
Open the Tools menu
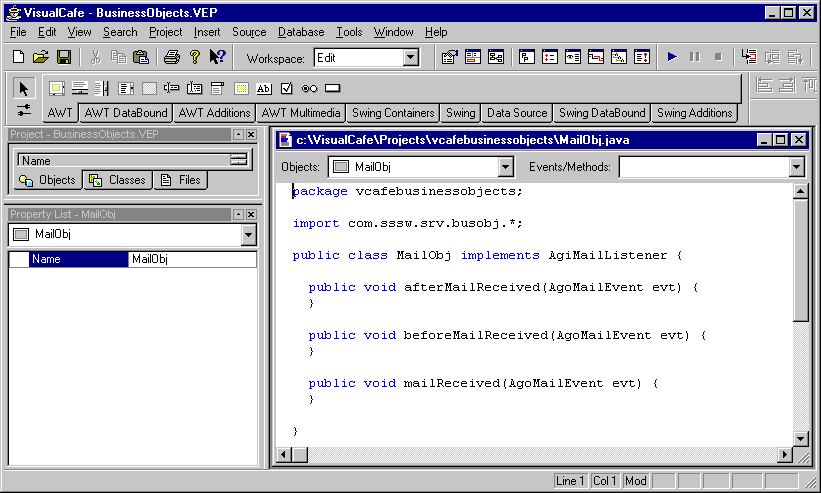click(x=349, y=32)
